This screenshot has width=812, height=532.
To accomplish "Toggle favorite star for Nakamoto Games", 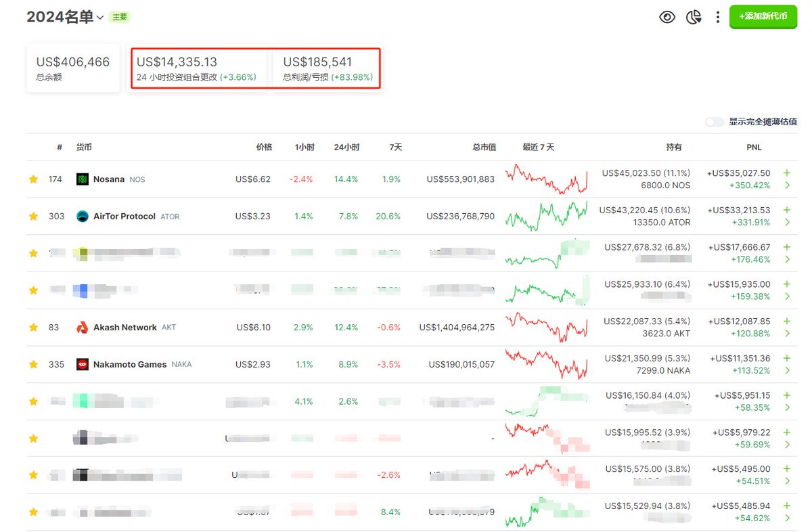I will coord(33,364).
